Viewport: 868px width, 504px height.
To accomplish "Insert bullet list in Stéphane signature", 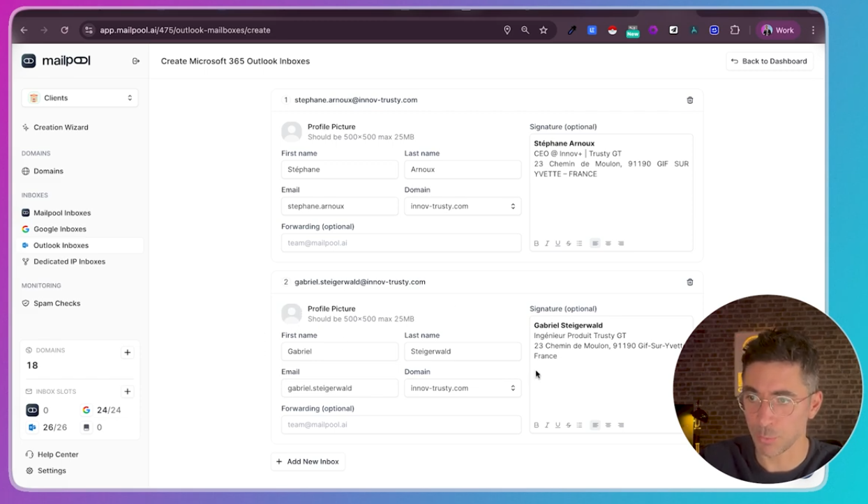I will [x=579, y=244].
